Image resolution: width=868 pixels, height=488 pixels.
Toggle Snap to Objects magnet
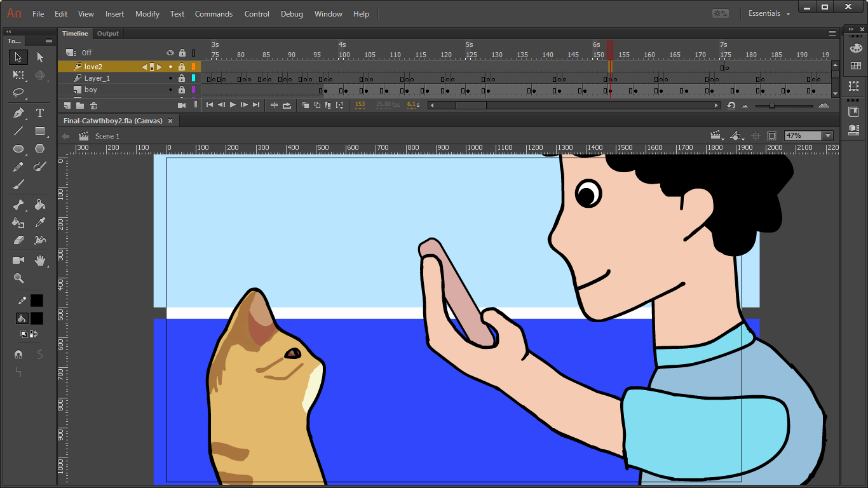[x=18, y=355]
